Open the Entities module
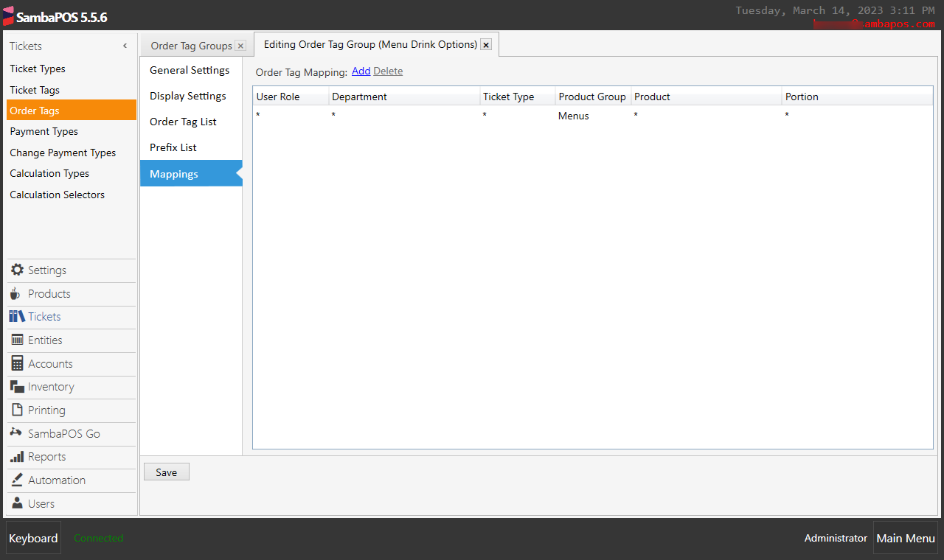Image resolution: width=944 pixels, height=560 pixels. 46,340
